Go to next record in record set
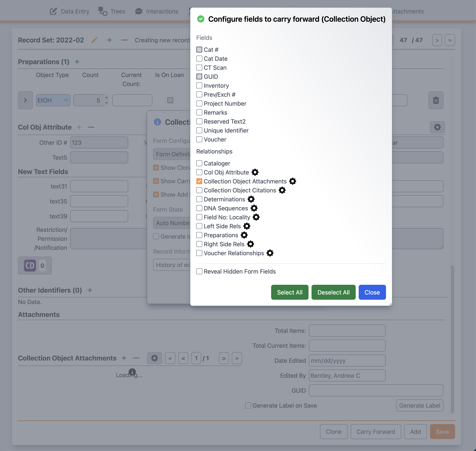The height and width of the screenshot is (451, 476). [437, 40]
